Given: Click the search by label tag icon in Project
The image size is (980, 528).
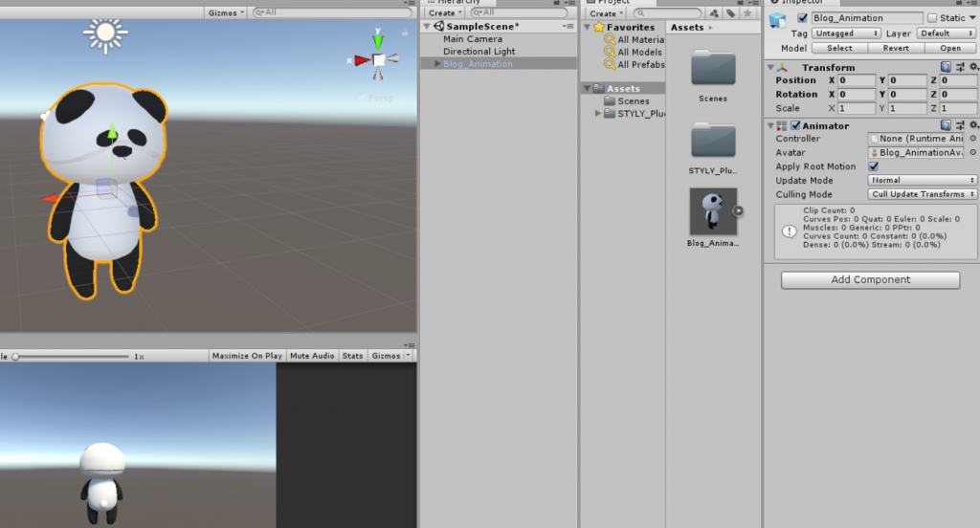Looking at the screenshot, I should pos(730,13).
